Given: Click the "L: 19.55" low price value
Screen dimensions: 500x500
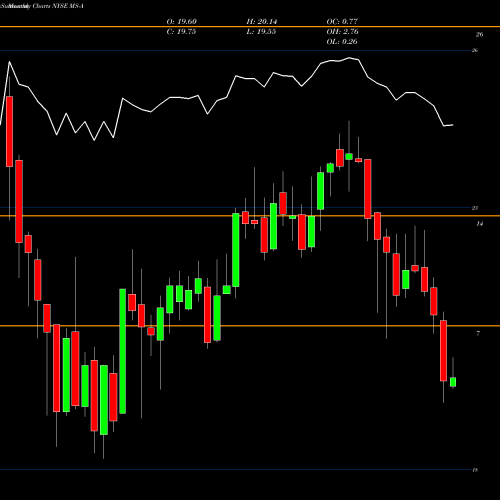Looking at the screenshot, I should [261, 32].
